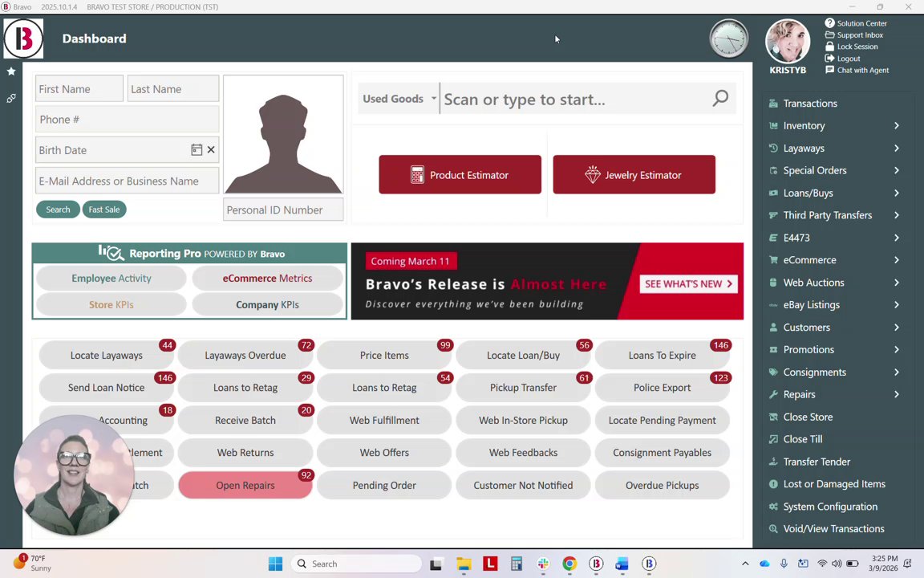Open the Product Estimator
The width and height of the screenshot is (924, 578).
[x=460, y=174]
